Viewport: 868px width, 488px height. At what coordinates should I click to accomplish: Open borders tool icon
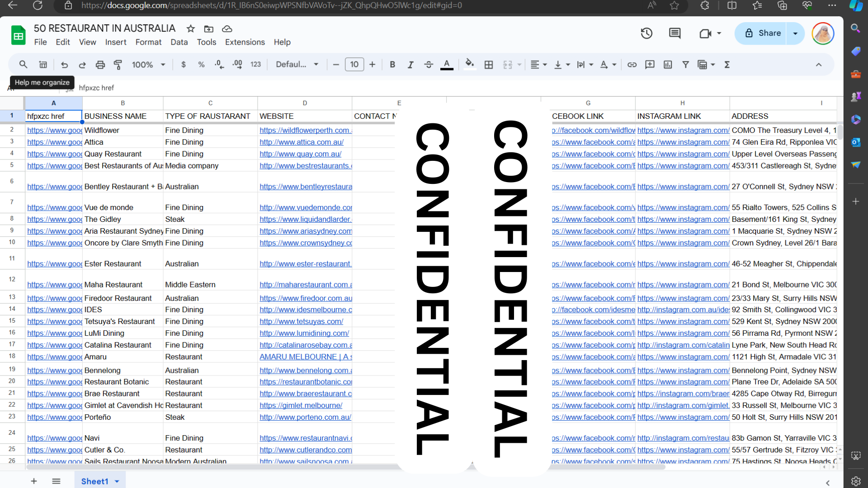point(489,65)
